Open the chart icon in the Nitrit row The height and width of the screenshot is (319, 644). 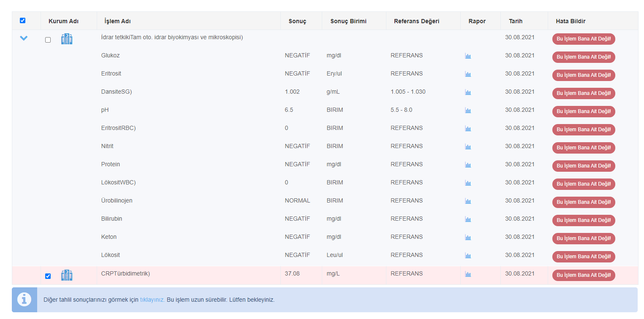click(468, 147)
